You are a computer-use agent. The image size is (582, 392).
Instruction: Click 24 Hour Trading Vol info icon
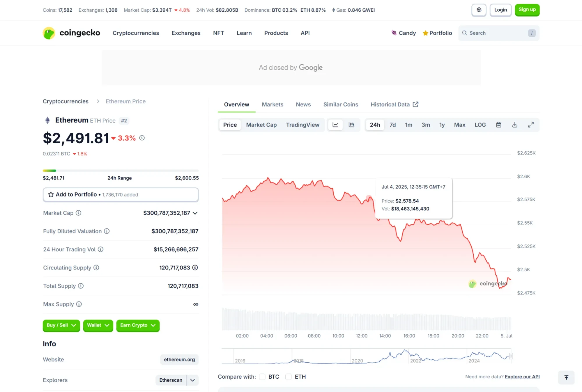point(100,249)
